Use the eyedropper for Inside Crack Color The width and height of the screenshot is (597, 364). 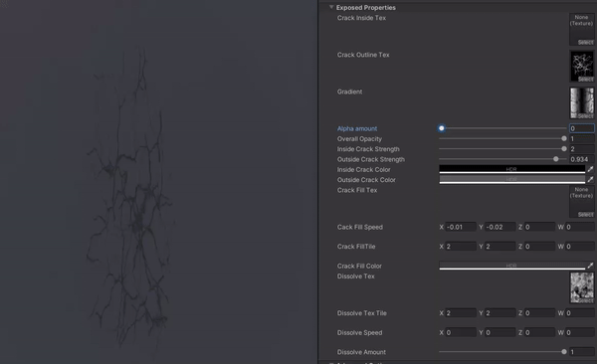point(590,169)
